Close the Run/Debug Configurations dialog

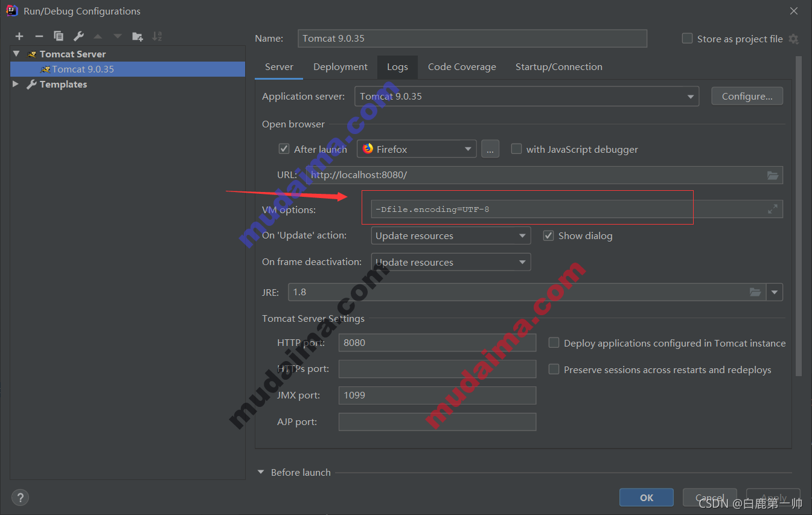[794, 11]
